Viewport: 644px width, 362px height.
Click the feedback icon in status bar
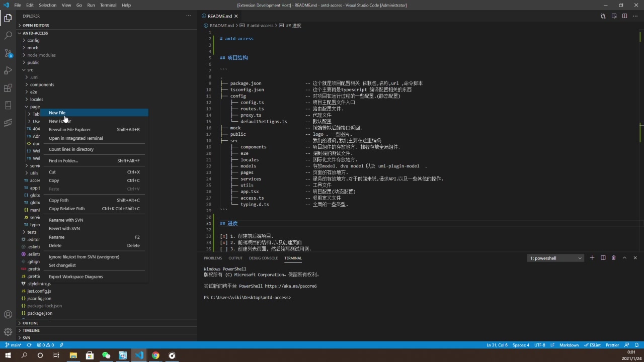[626, 345]
